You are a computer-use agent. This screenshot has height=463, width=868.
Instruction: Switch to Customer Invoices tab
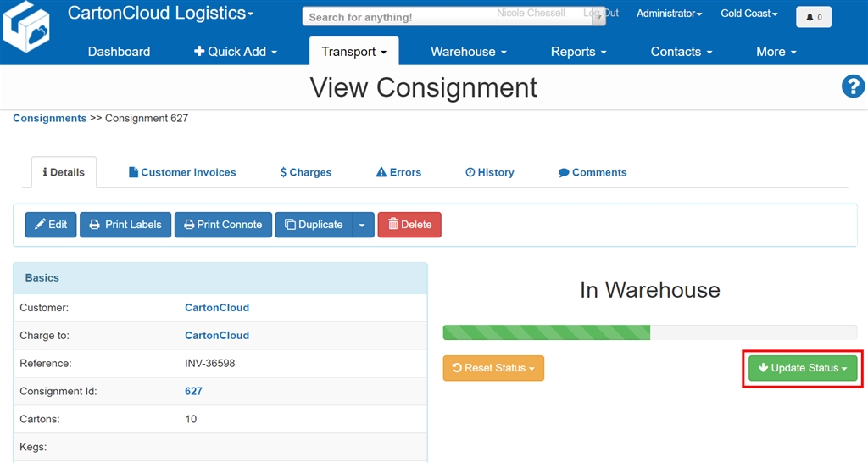(x=182, y=172)
